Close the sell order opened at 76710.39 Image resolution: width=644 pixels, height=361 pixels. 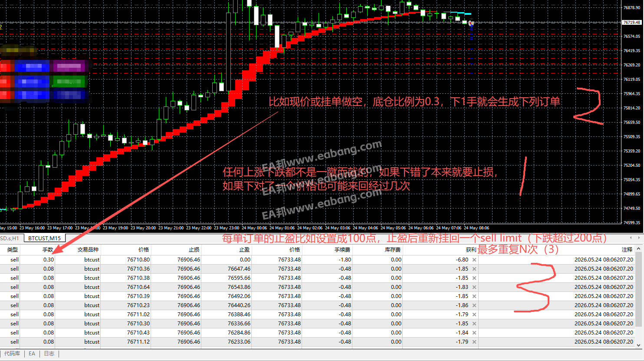(x=474, y=296)
